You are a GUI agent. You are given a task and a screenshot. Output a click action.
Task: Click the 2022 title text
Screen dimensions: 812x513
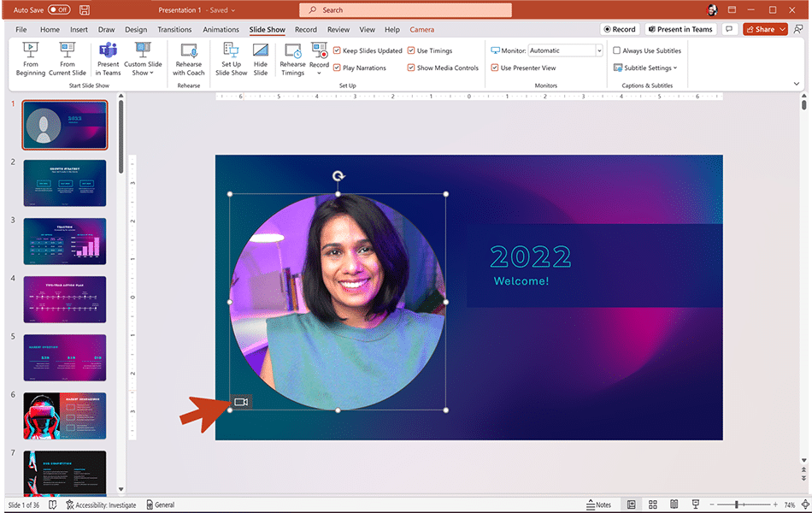coord(530,257)
